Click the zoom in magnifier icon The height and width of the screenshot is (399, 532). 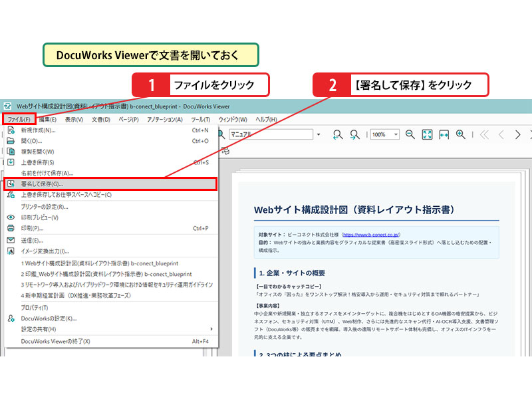point(461,135)
